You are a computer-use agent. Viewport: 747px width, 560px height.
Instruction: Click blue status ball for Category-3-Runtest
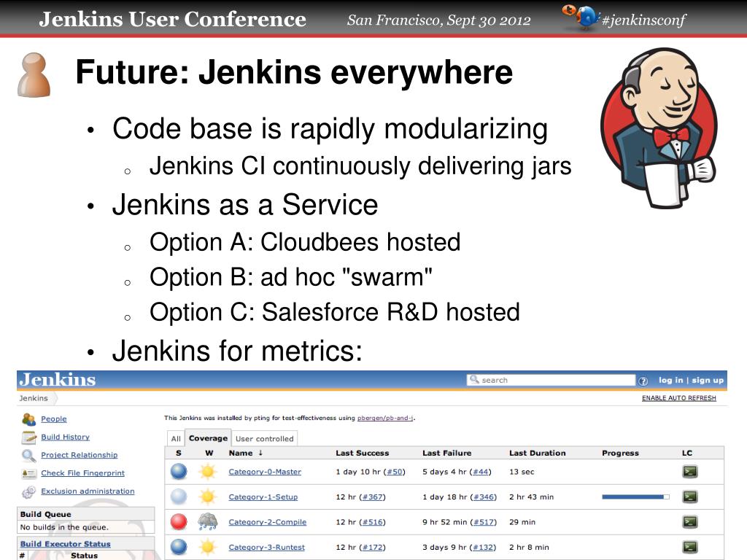[x=179, y=547]
